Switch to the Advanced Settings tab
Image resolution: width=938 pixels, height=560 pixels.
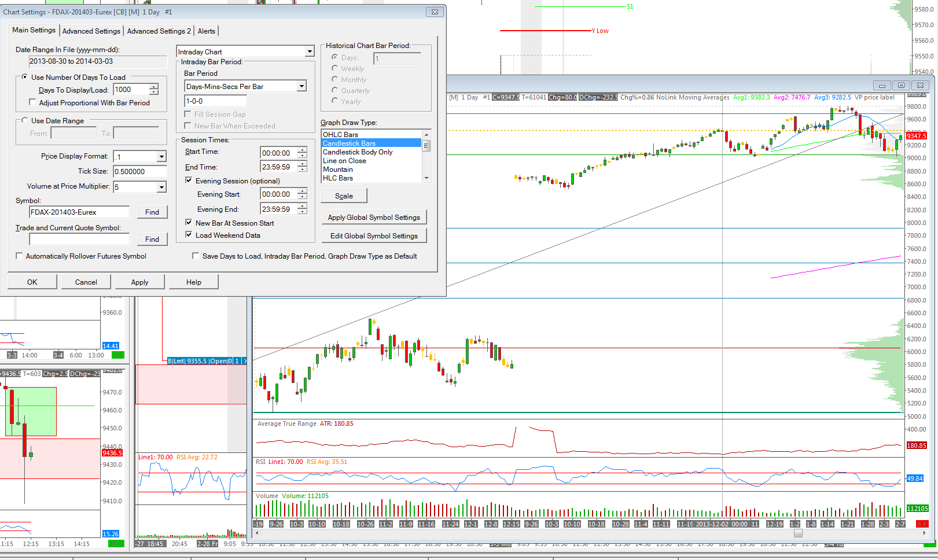91,31
